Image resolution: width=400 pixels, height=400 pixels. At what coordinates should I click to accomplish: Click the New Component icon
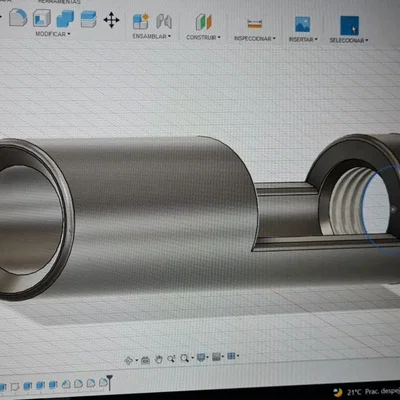tap(141, 21)
